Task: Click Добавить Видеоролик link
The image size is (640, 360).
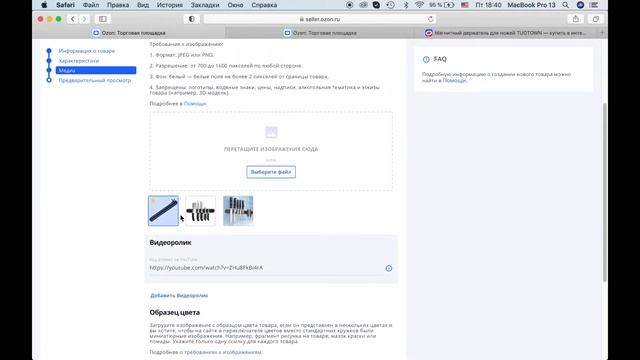Action: [179, 296]
